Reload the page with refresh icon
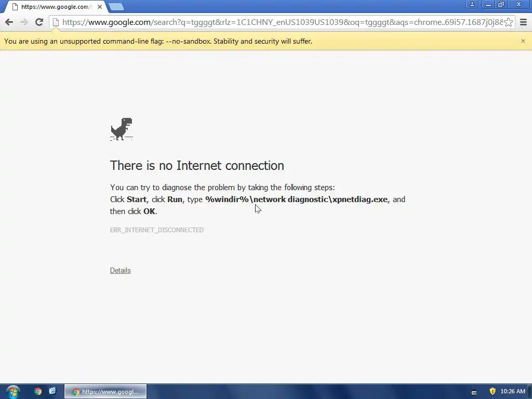Image resolution: width=532 pixels, height=399 pixels. point(39,22)
